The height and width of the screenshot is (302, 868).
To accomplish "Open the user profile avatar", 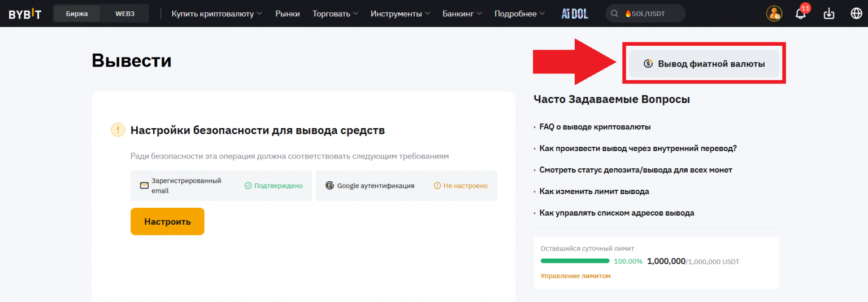I will [774, 14].
